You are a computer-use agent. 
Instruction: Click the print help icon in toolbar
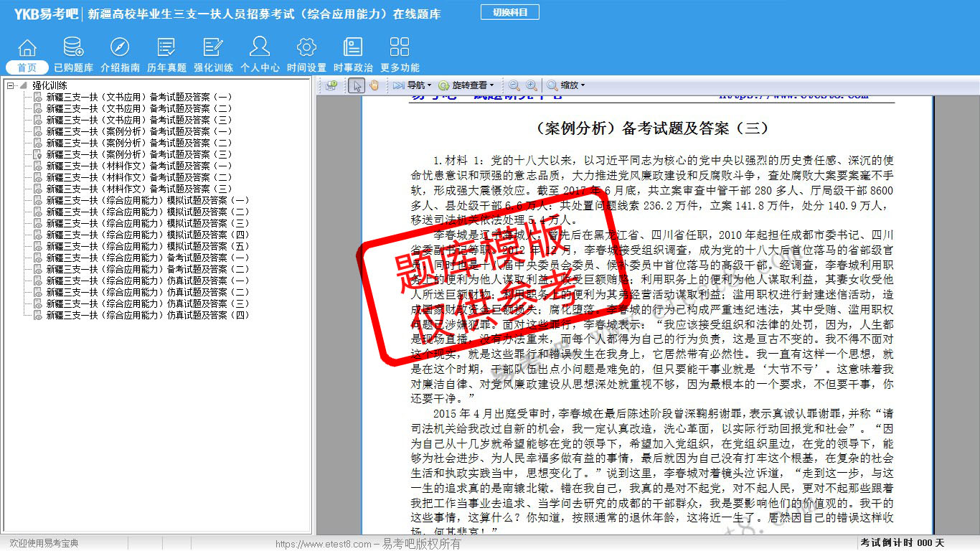click(331, 85)
